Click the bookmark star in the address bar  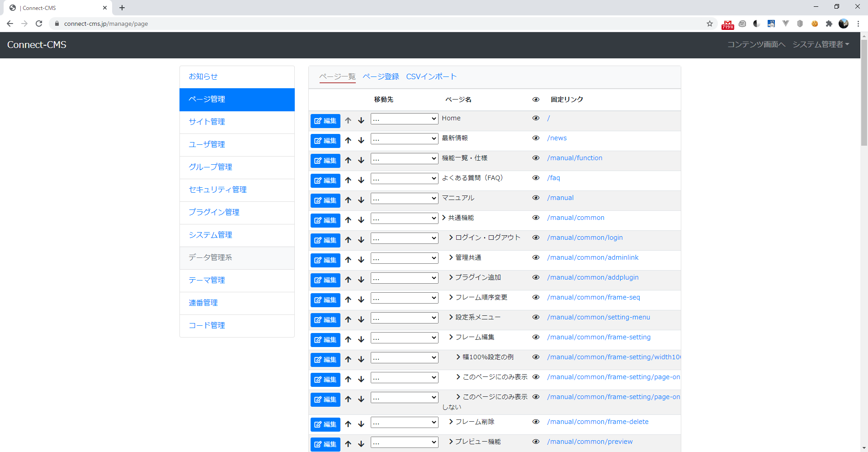(x=709, y=24)
